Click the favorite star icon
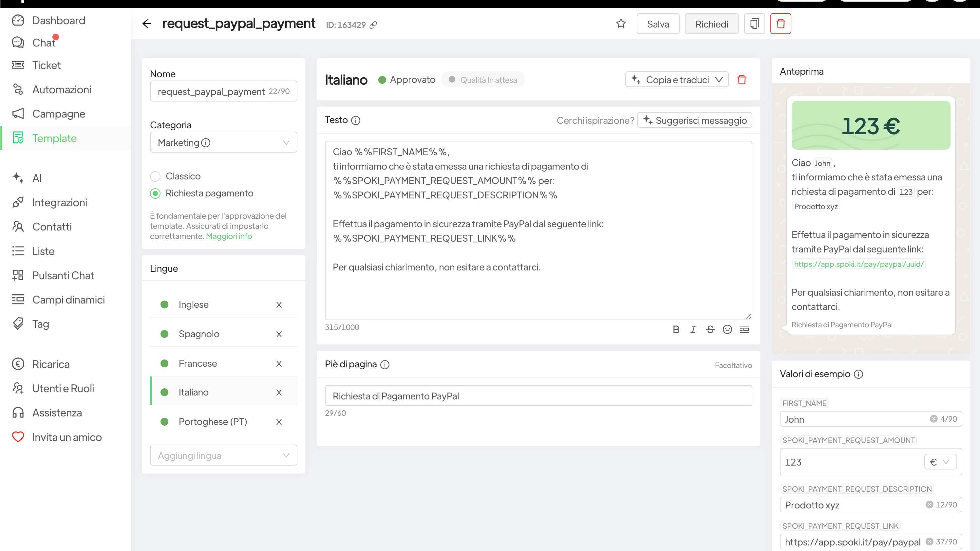The width and height of the screenshot is (980, 551). pyautogui.click(x=621, y=24)
